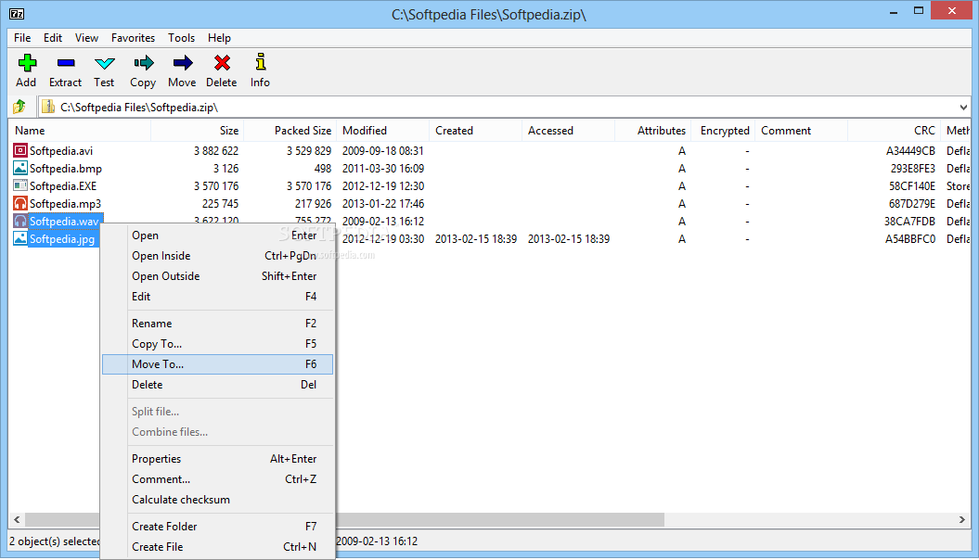
Task: Click into the address path field
Action: [x=503, y=108]
